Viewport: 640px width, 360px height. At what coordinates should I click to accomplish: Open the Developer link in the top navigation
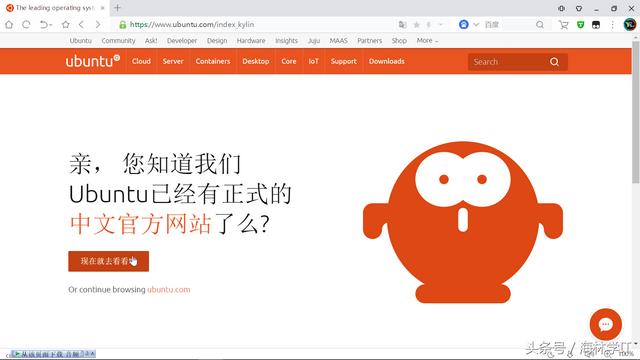[182, 40]
